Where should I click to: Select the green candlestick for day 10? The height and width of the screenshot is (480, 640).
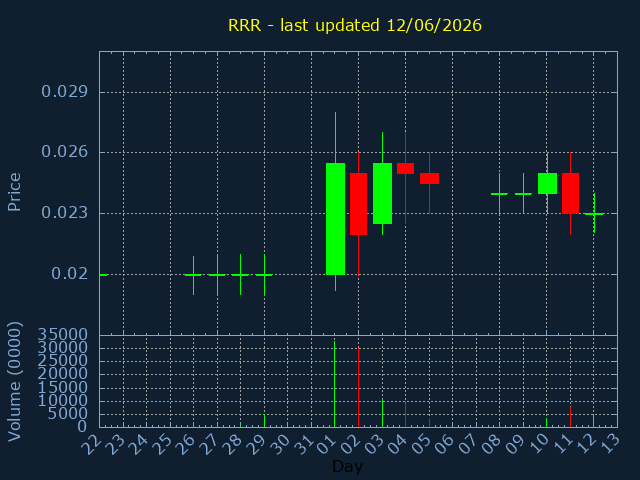[x=547, y=183]
